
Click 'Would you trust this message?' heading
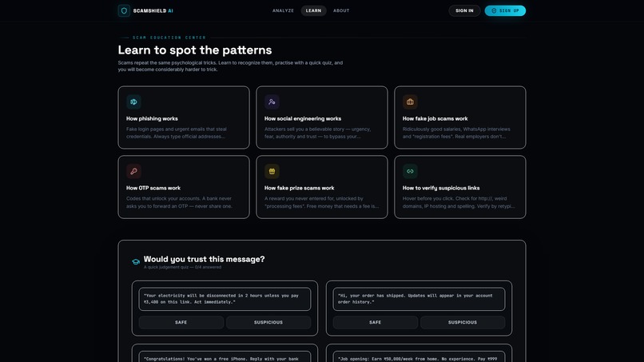[x=204, y=259]
